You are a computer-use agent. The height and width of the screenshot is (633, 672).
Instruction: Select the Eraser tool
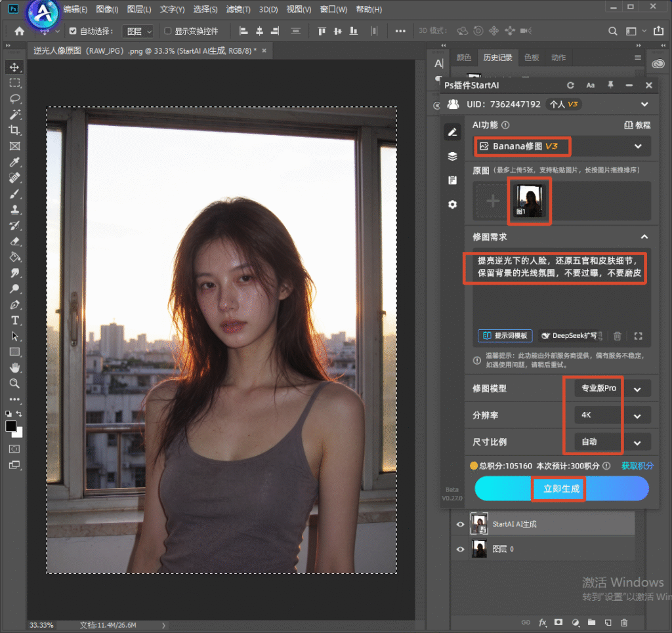[14, 241]
